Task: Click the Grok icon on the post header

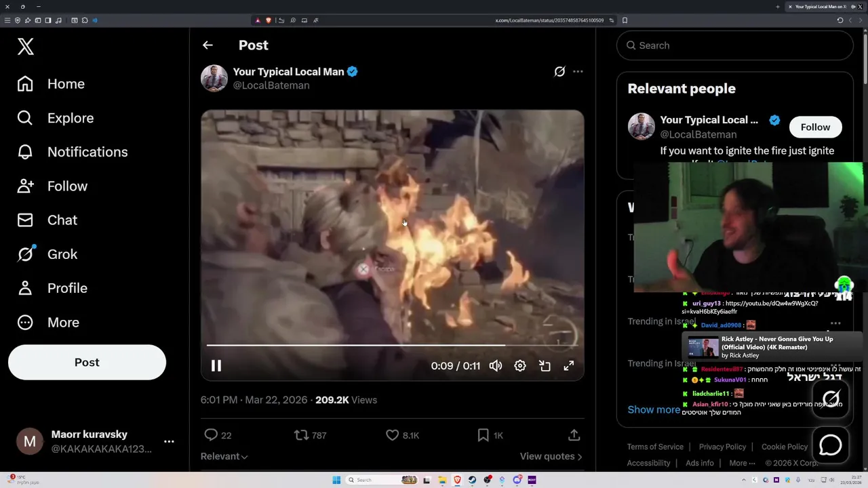Action: 559,71
